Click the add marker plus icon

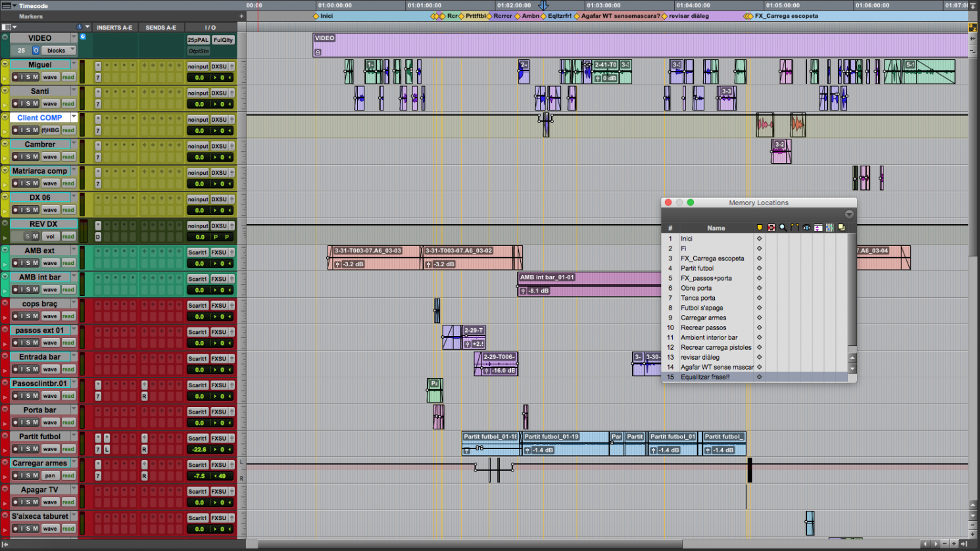pyautogui.click(x=241, y=16)
